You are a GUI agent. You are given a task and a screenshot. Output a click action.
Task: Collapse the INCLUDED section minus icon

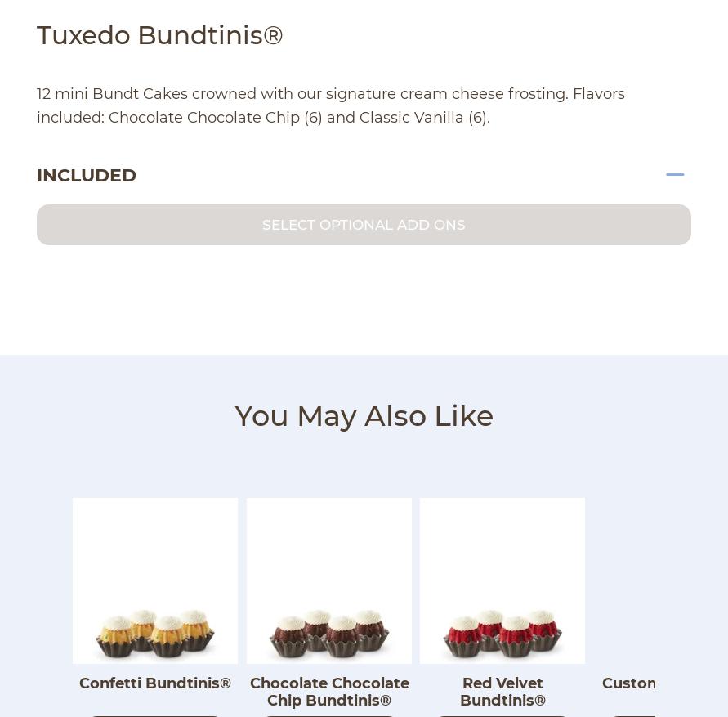click(x=675, y=175)
